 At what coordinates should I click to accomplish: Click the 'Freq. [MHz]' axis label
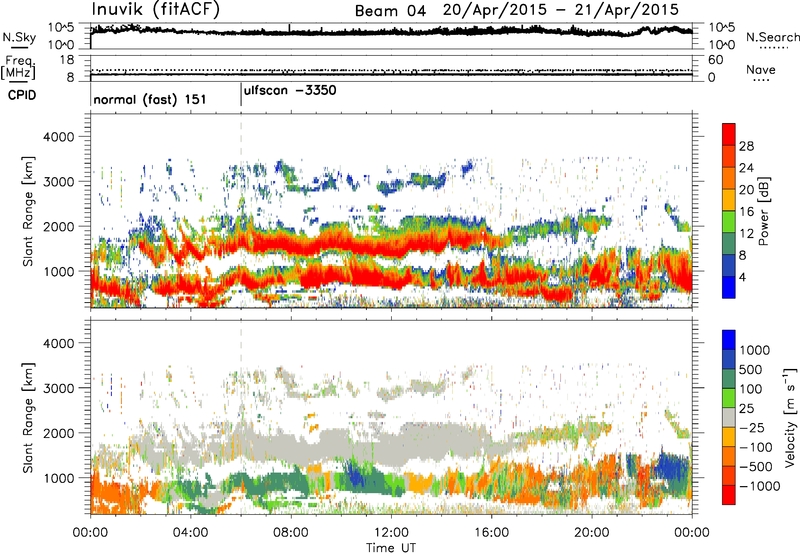19,67
